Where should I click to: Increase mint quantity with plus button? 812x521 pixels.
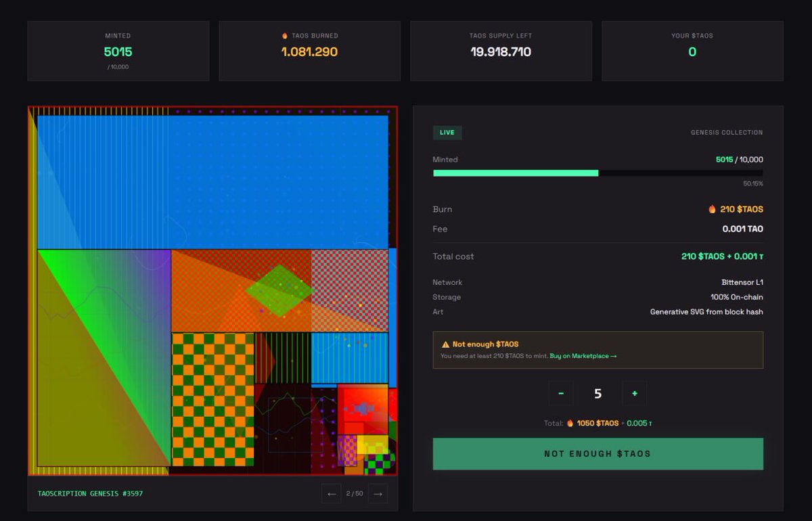[634, 393]
